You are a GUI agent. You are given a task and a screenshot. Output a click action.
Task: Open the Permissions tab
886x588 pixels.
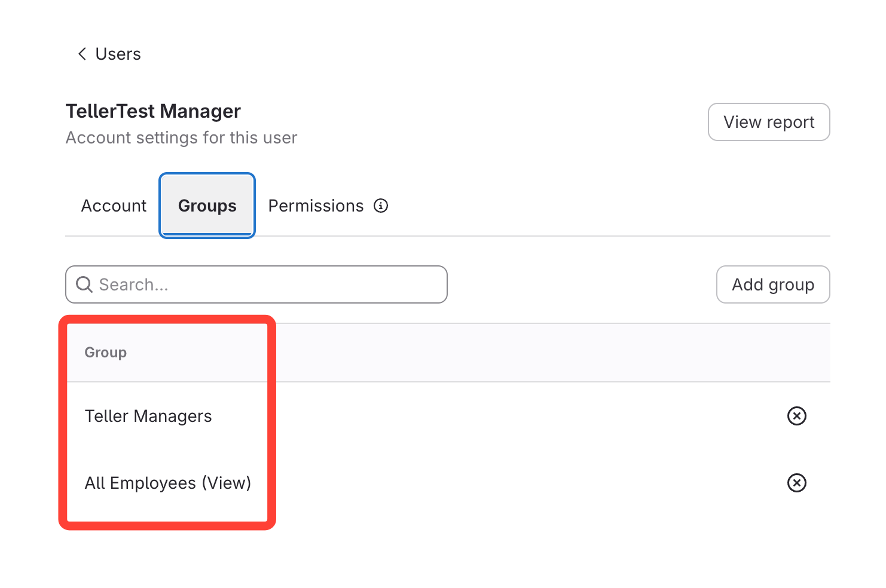pyautogui.click(x=316, y=206)
